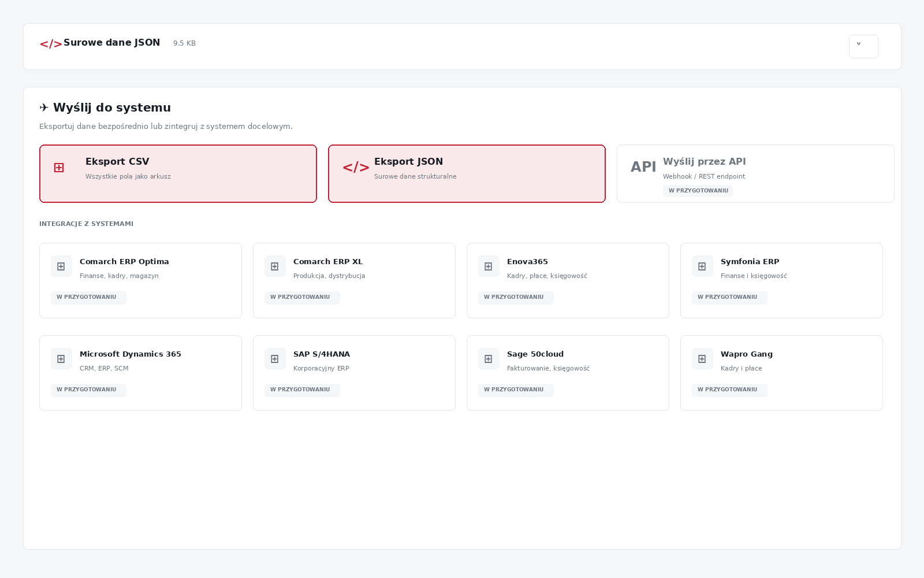Screen dimensions: 924x578
Task: Open the Symfonia ERP integration card
Action: pyautogui.click(x=781, y=280)
